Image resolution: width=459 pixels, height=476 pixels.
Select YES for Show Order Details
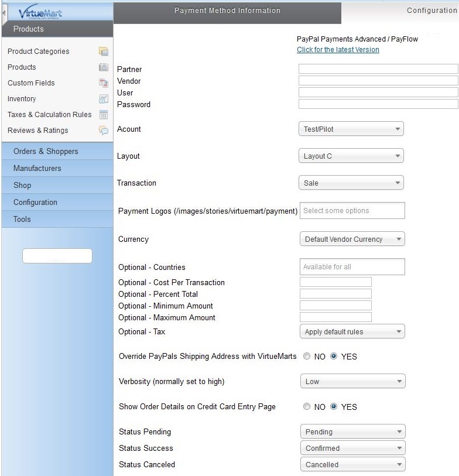click(334, 406)
